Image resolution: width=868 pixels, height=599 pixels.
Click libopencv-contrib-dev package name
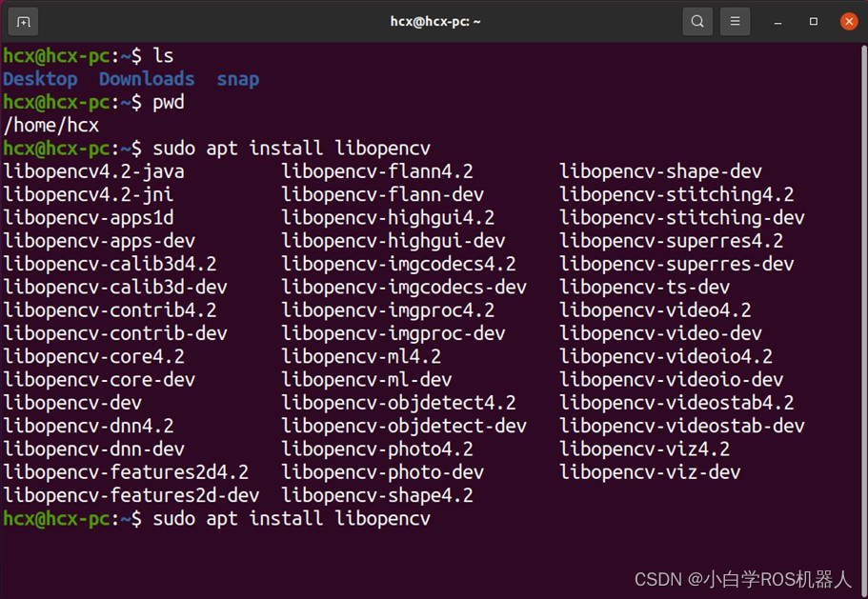(115, 333)
